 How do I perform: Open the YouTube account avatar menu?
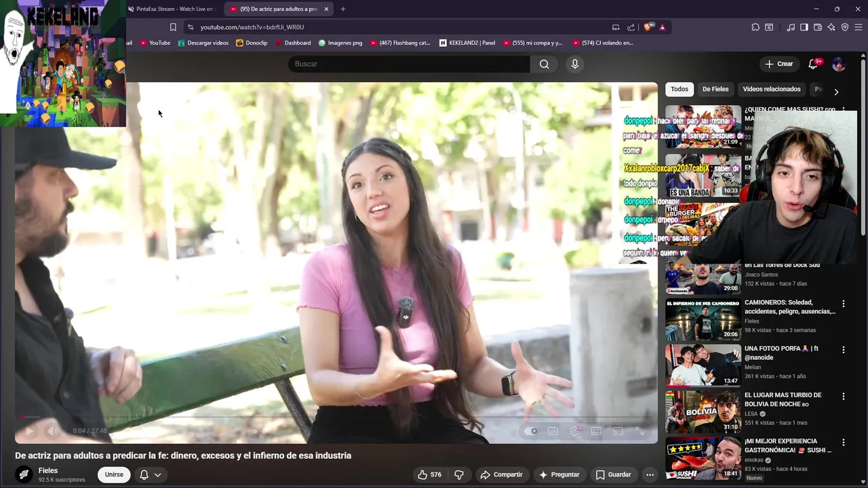point(839,64)
